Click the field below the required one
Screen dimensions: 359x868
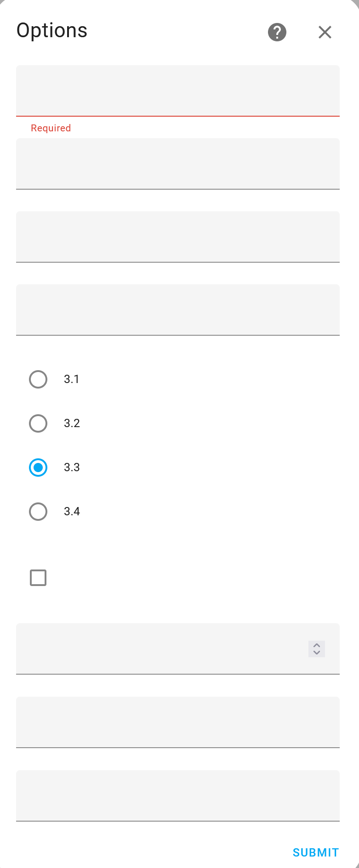[178, 164]
